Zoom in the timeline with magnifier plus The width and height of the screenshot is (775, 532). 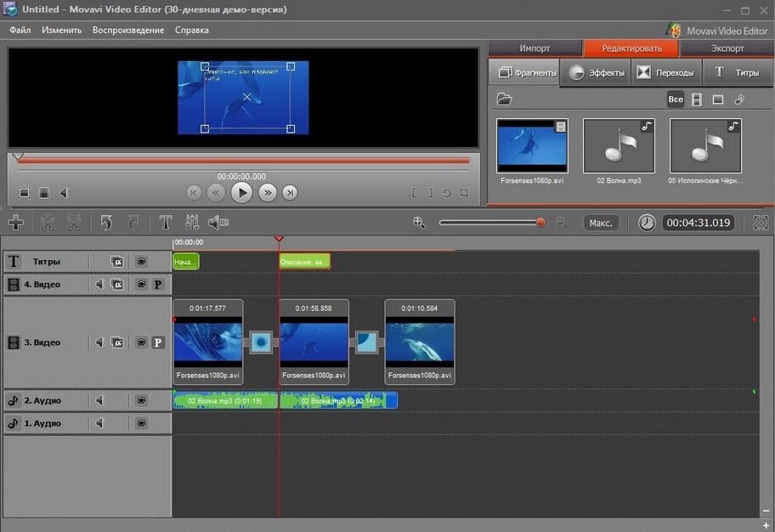pos(419,223)
